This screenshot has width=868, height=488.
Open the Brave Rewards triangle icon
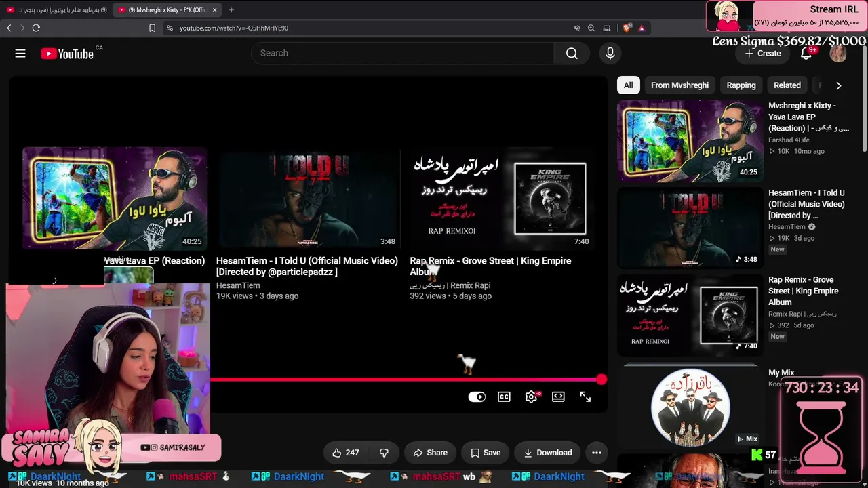click(x=641, y=28)
